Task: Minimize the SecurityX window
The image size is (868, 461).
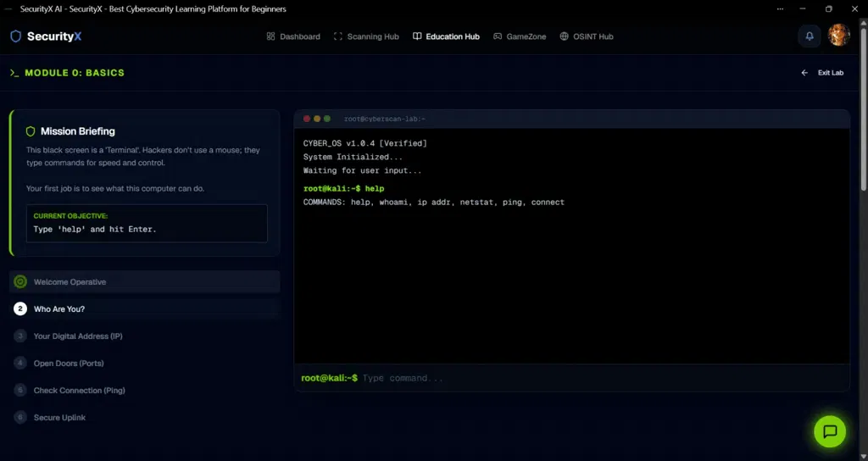Action: click(803, 8)
